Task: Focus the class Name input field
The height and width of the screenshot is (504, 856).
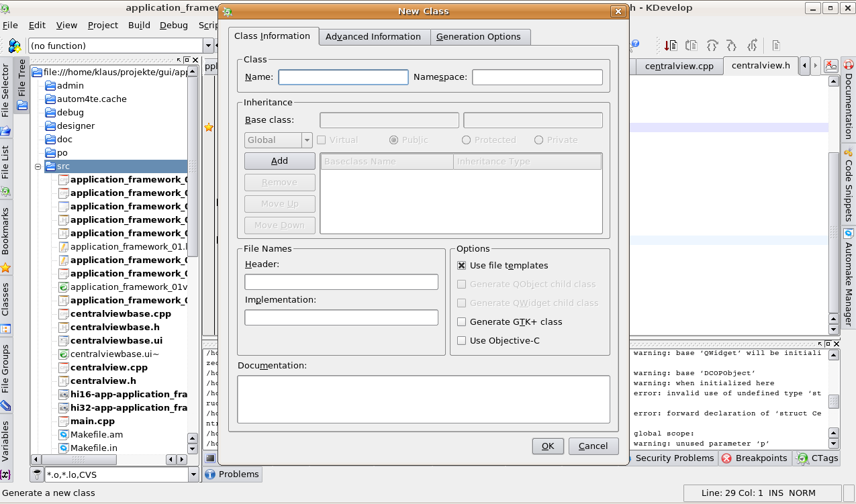Action: pos(343,77)
